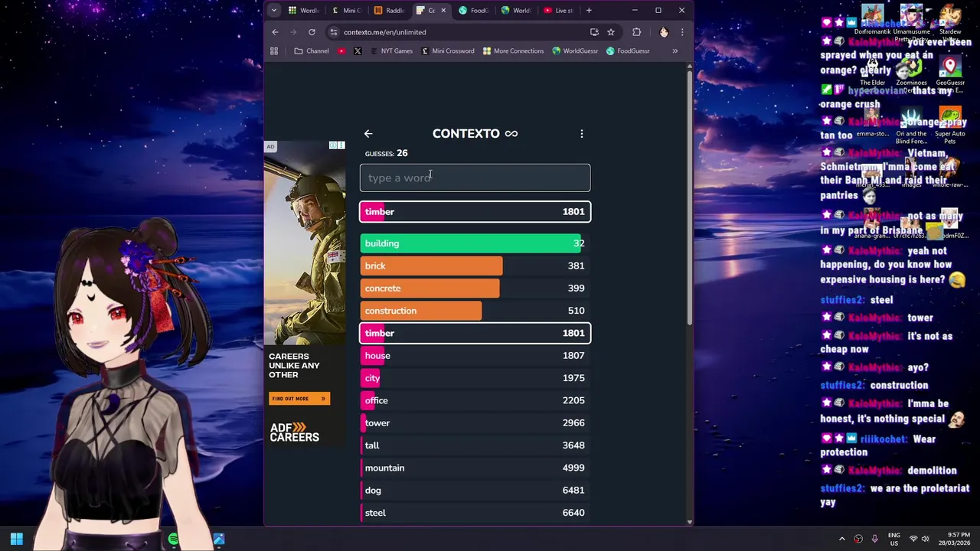Open the Chrome three-dot menu
Screen dimensions: 980x551
click(682, 32)
